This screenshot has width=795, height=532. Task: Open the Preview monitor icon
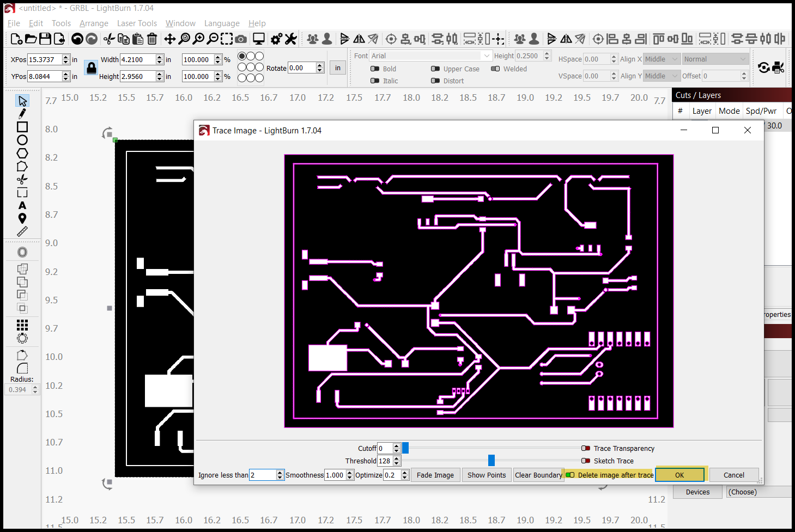259,39
